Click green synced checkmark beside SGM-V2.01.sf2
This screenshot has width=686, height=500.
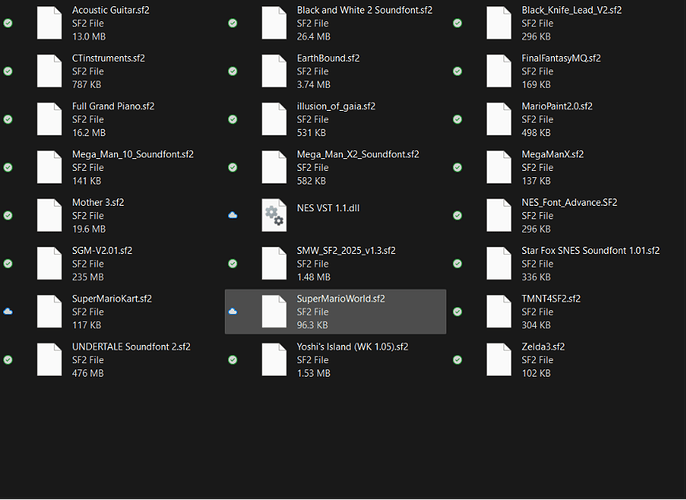point(8,263)
